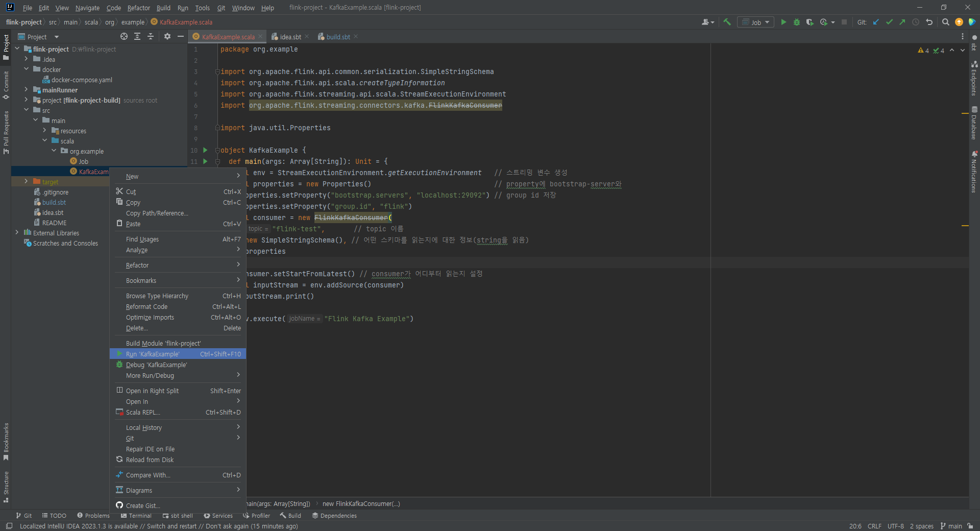Click Create Gist in context menu
The height and width of the screenshot is (531, 980).
tap(178, 505)
